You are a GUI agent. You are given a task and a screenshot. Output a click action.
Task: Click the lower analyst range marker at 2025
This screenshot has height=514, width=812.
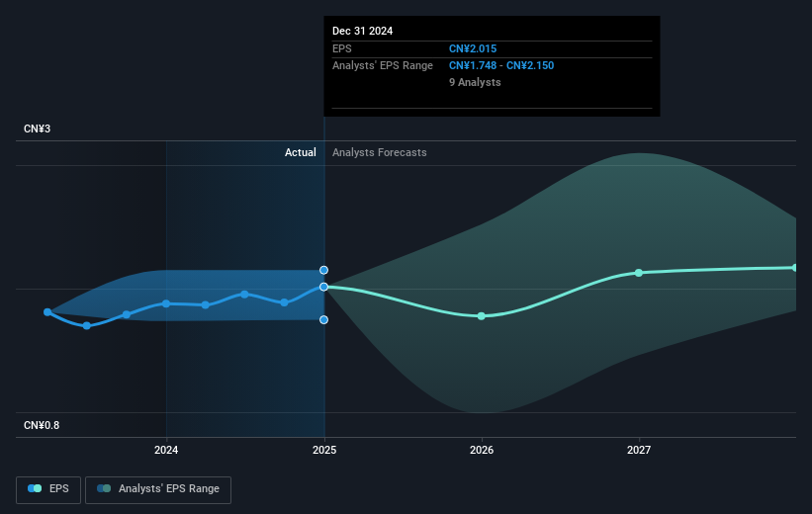point(323,320)
